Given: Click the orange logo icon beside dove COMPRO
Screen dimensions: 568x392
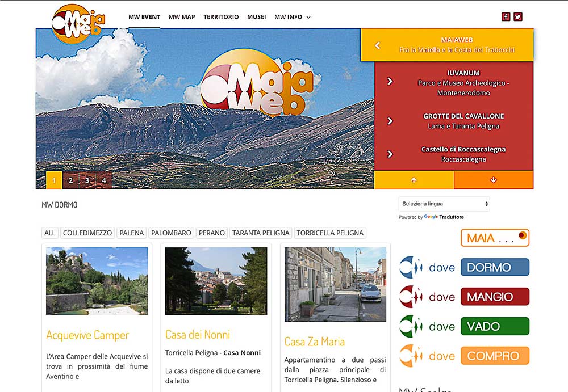Looking at the screenshot, I should click(x=411, y=356).
